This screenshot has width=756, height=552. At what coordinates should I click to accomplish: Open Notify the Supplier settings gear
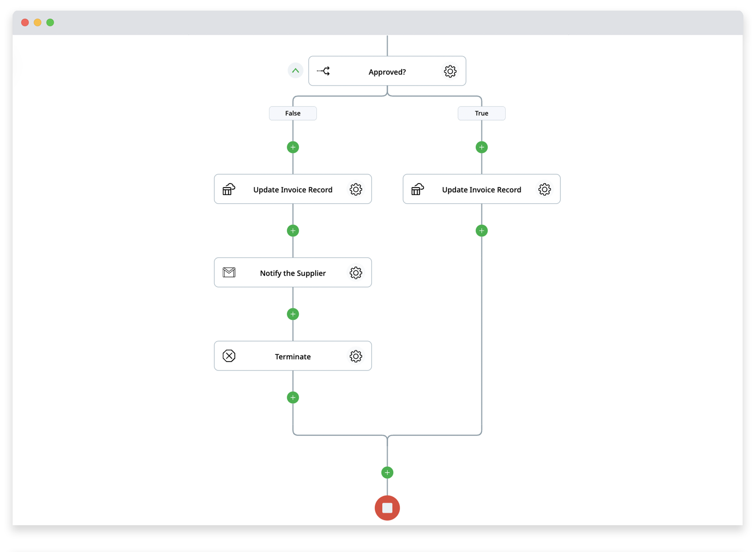point(356,273)
